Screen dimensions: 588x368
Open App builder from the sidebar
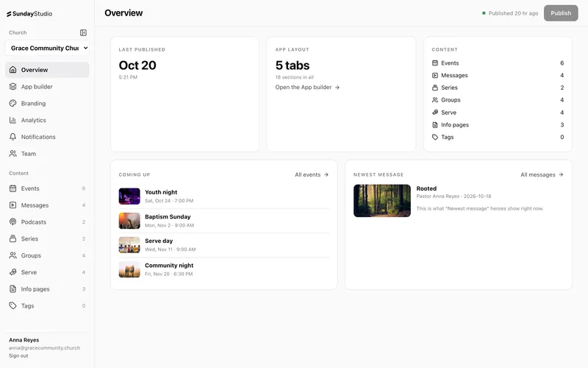(x=47, y=86)
